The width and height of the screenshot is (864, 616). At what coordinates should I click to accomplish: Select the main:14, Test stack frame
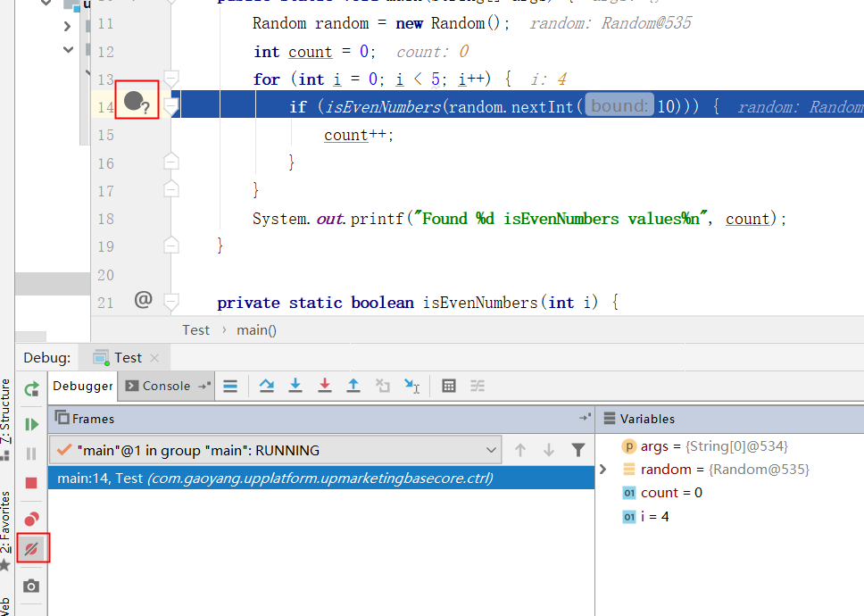[x=321, y=478]
